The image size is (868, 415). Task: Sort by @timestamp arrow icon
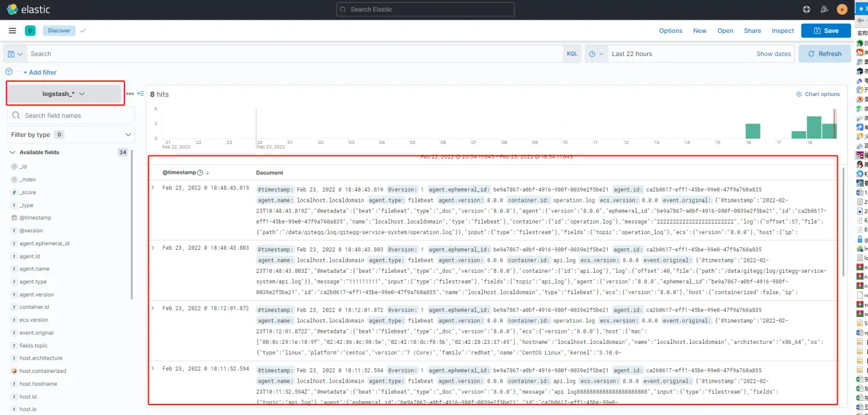click(x=208, y=173)
